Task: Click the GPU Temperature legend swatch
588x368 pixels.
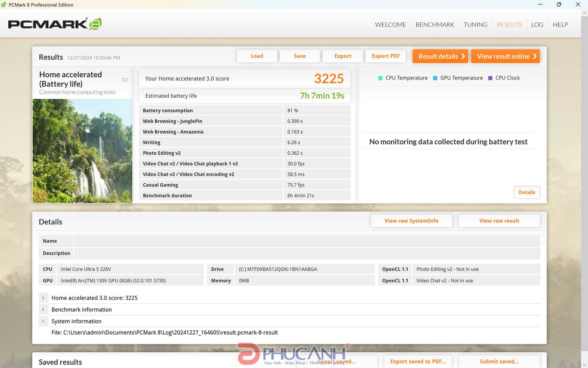Action: tap(435, 78)
